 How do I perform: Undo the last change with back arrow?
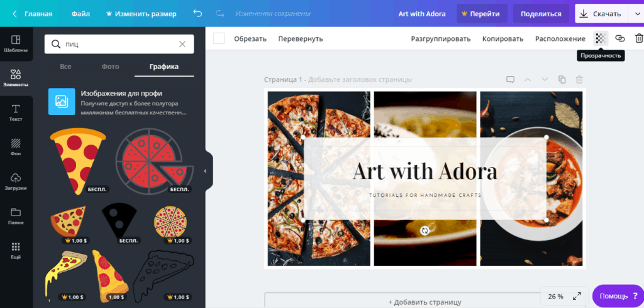coord(197,14)
